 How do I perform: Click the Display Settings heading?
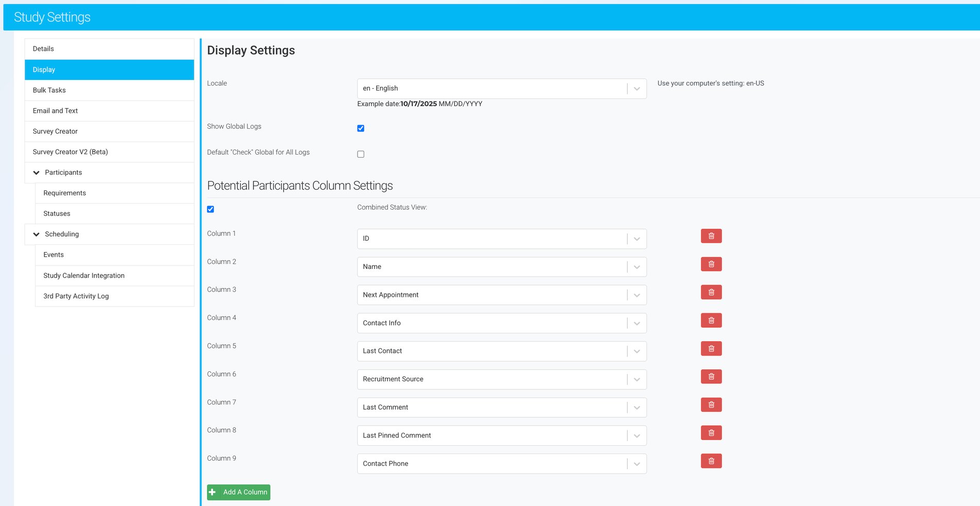coord(251,50)
